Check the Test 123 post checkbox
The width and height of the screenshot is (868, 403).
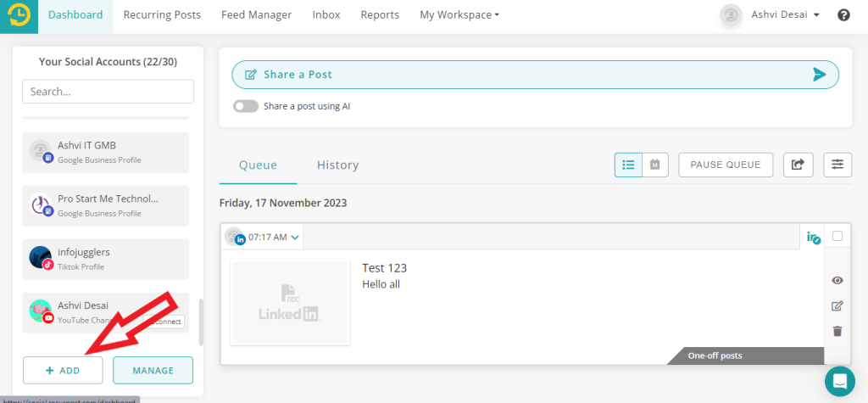pos(837,236)
